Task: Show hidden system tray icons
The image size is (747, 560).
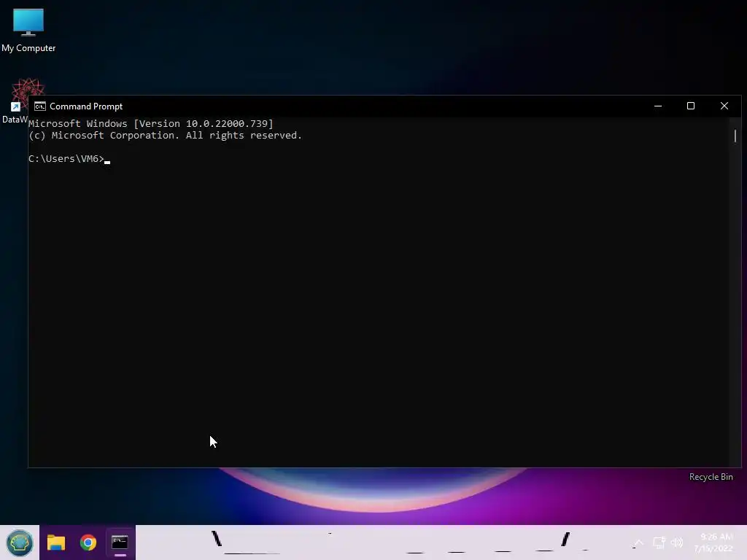Action: (638, 542)
